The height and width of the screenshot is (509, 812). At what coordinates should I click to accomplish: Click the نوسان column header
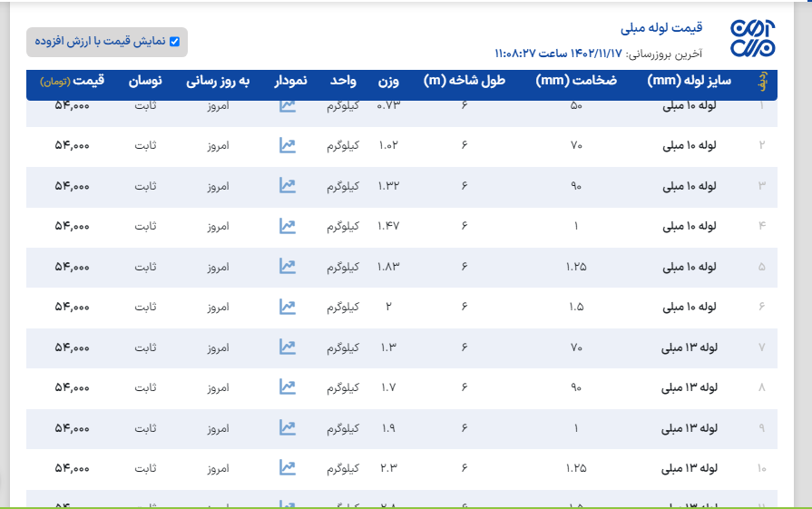coord(146,82)
